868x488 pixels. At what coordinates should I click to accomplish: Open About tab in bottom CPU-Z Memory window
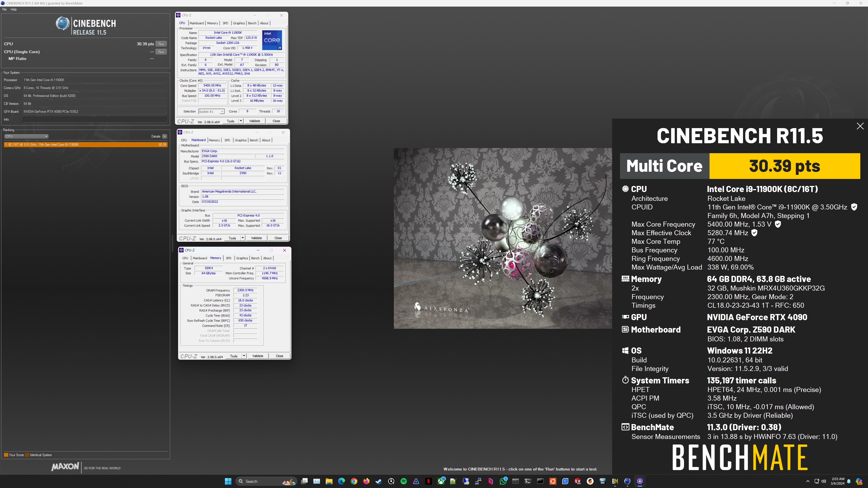click(267, 258)
